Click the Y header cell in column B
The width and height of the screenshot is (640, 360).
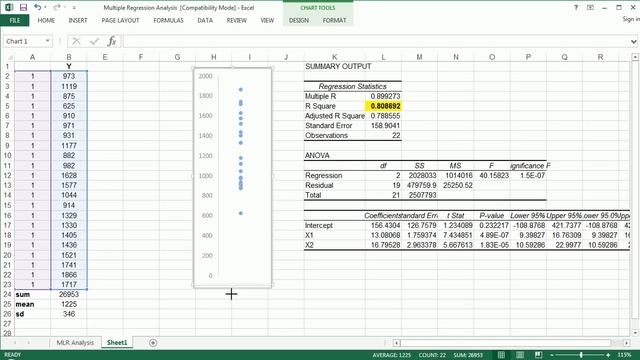pyautogui.click(x=69, y=66)
